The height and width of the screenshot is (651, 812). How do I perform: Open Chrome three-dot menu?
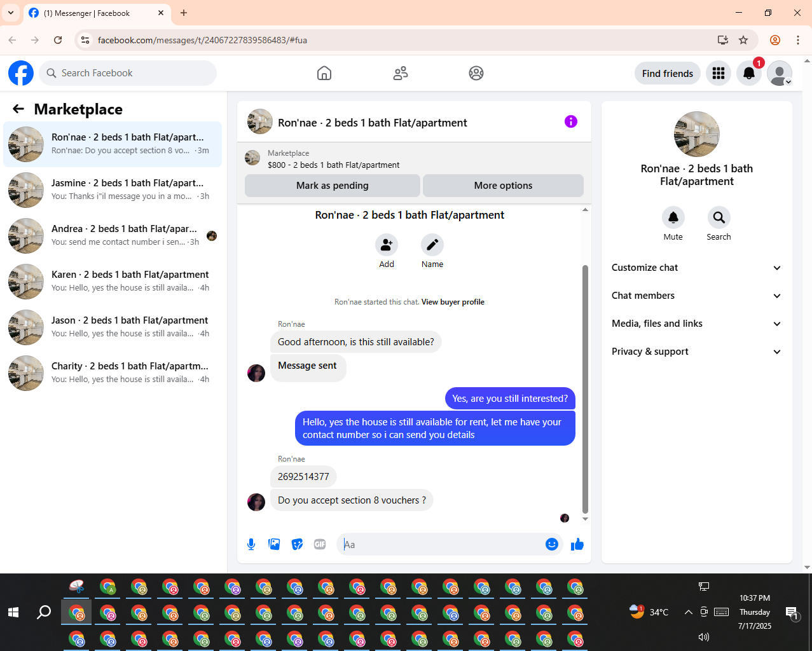pos(798,40)
